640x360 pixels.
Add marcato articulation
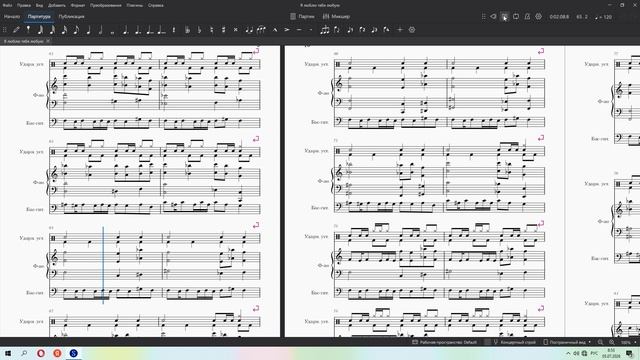point(275,29)
